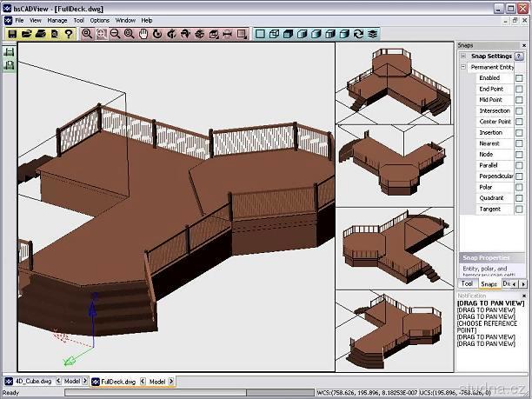Open the stacked layers icon
This screenshot has height=399, width=532.
click(x=373, y=34)
